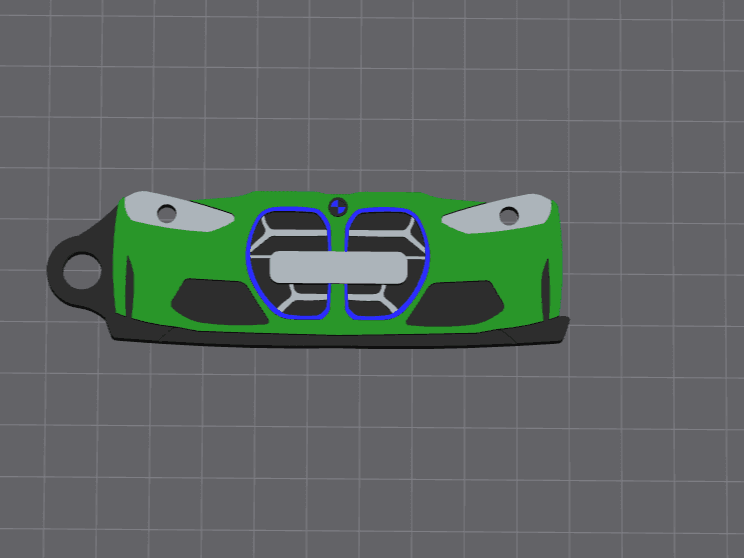Select the black front splitter lip
This screenshot has height=558, width=744.
338,338
